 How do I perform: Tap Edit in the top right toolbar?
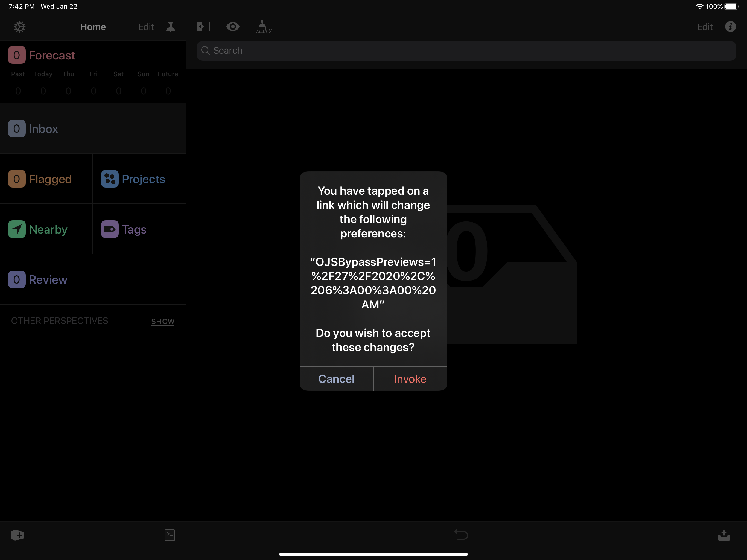[705, 27]
